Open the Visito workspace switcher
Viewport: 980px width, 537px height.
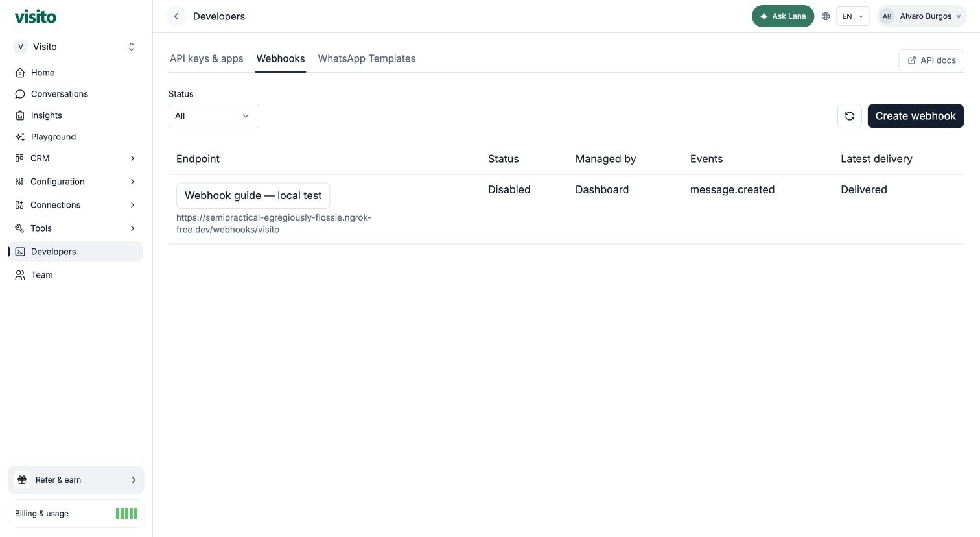tap(76, 47)
